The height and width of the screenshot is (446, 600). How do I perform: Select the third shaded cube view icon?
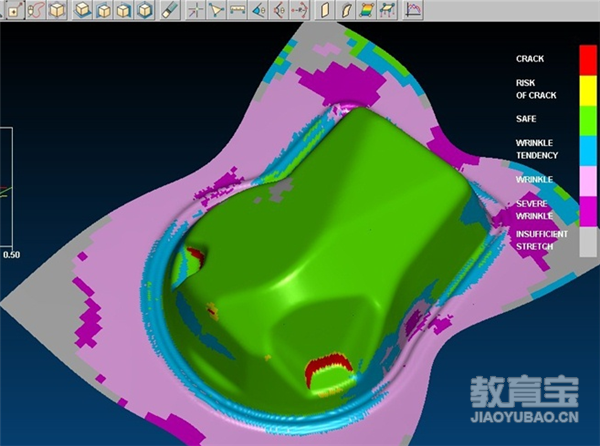coord(124,10)
